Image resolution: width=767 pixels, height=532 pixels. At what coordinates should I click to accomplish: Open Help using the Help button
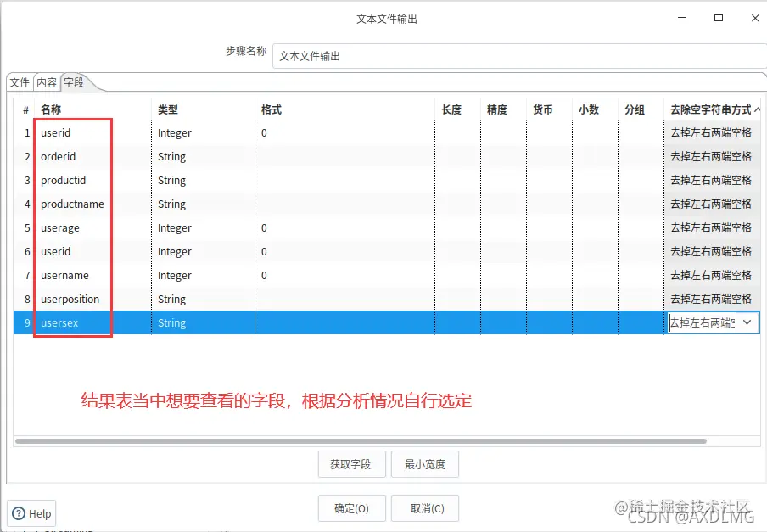click(x=31, y=513)
